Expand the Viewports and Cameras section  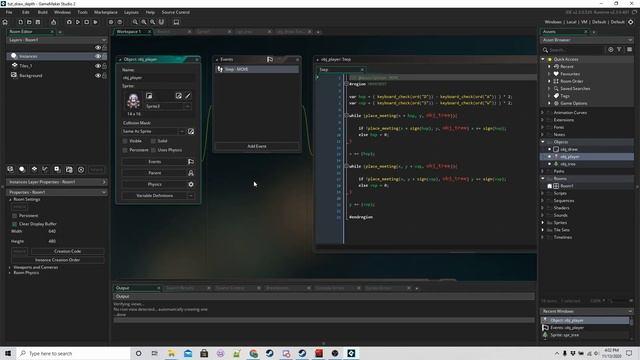[x=10, y=267]
